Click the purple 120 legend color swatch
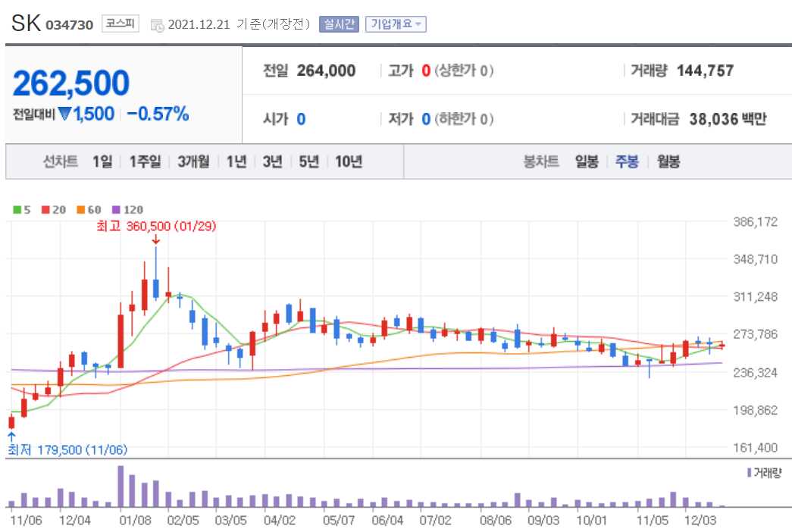The width and height of the screenshot is (792, 532). (x=116, y=209)
